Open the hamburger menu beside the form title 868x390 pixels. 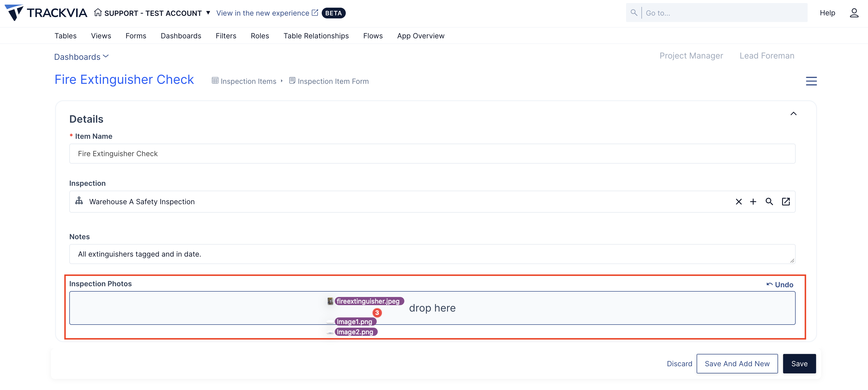pyautogui.click(x=811, y=81)
